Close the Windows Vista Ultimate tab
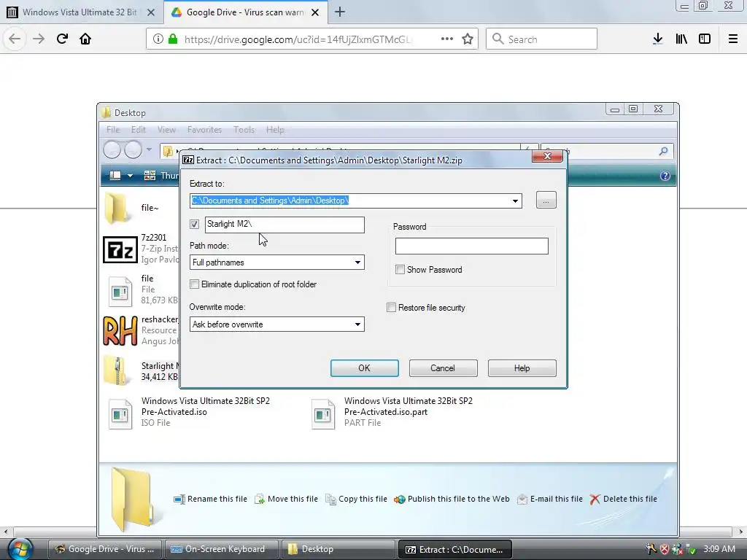Viewport: 747px width, 560px height. (151, 12)
